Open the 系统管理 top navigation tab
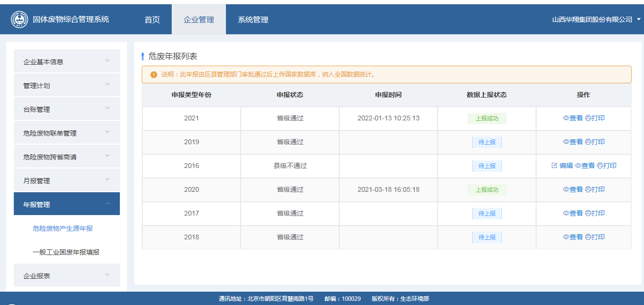 [x=253, y=20]
